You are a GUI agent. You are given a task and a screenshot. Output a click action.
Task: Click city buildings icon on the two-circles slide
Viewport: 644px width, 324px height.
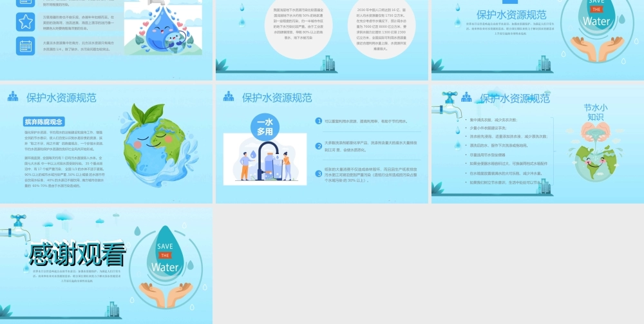point(328,64)
